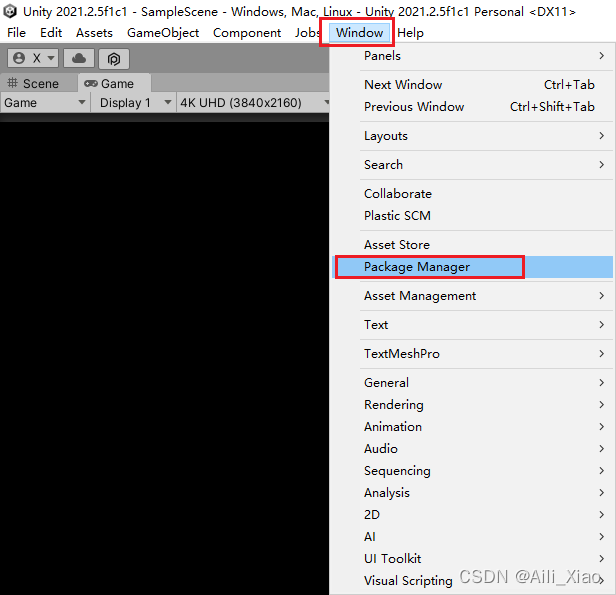The height and width of the screenshot is (595, 616).
Task: Open the Help menu
Action: pyautogui.click(x=410, y=33)
